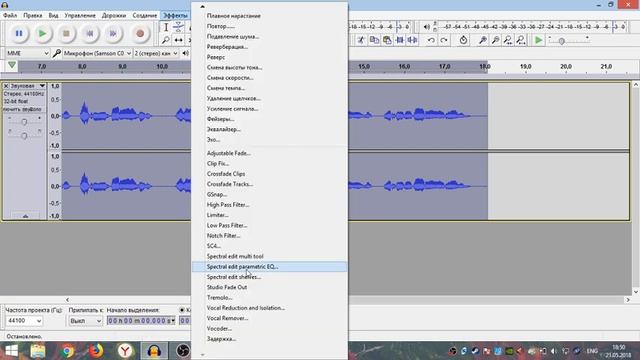The height and width of the screenshot is (360, 640).
Task: Click the Fit Selection zoom icon
Action: coord(508,40)
